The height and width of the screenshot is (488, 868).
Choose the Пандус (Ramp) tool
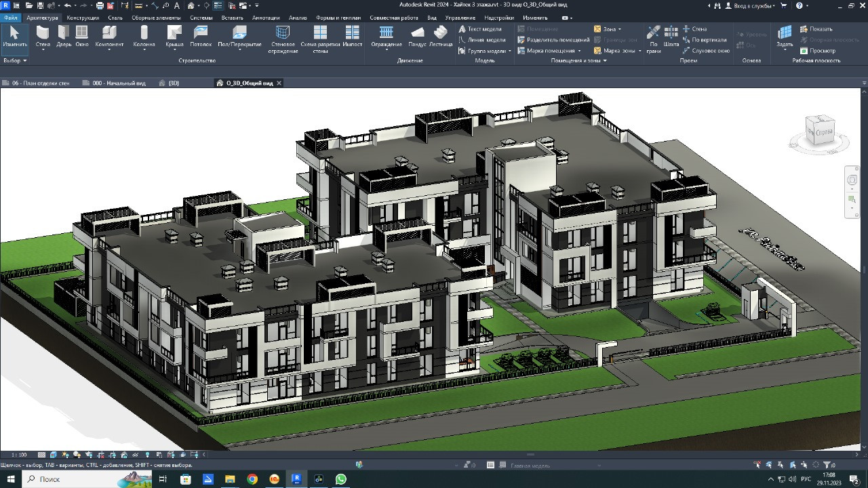coord(418,37)
